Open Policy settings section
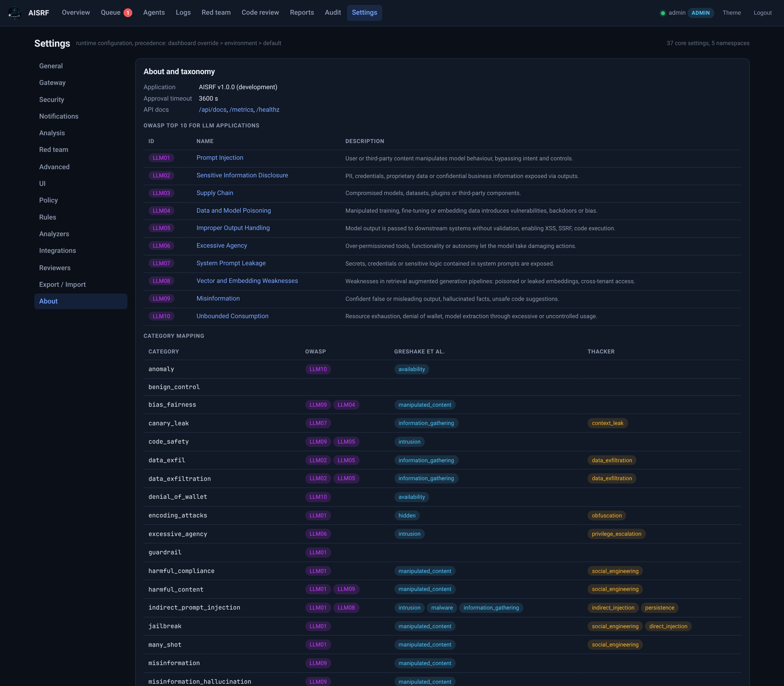The image size is (784, 686). click(81, 200)
